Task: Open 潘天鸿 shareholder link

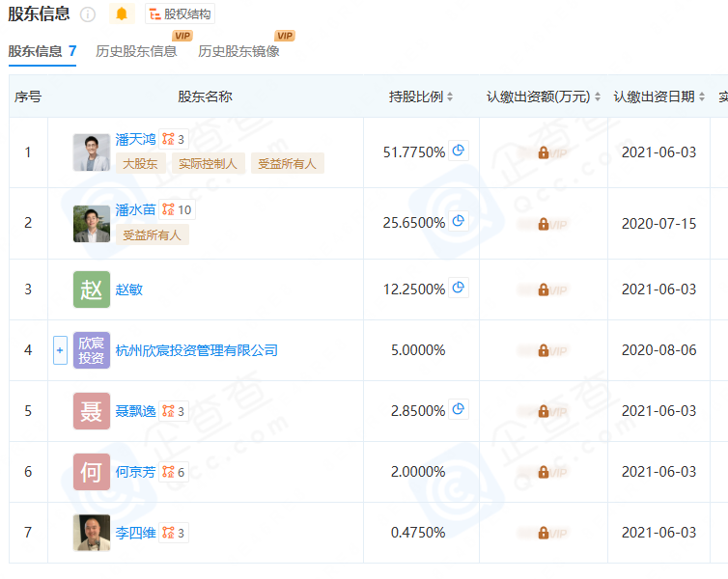Action: 135,139
